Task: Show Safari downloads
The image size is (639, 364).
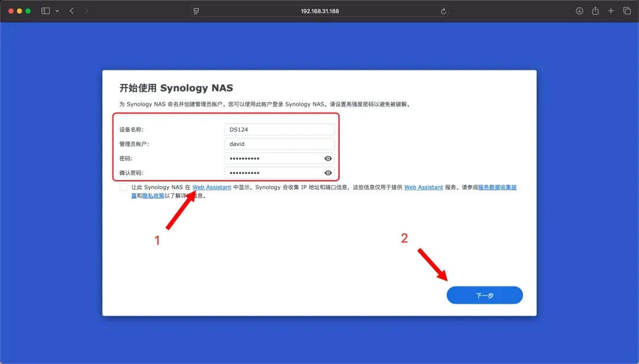Action: (x=579, y=11)
